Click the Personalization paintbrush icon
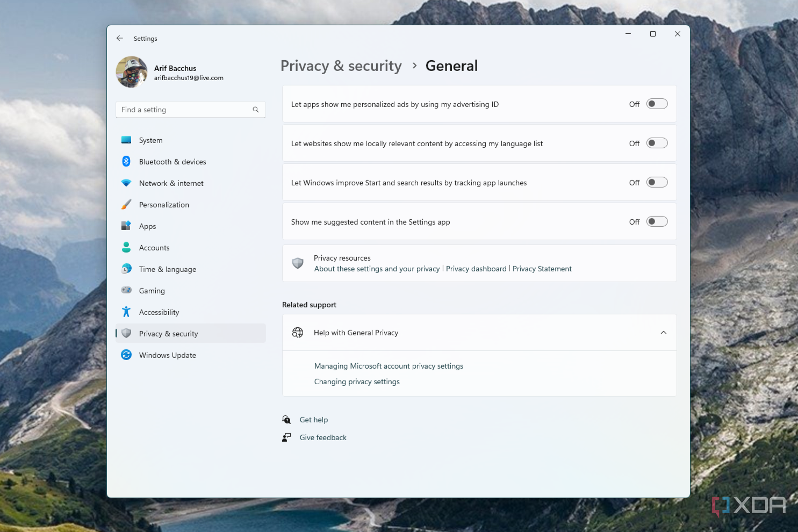This screenshot has width=798, height=532. pyautogui.click(x=126, y=204)
